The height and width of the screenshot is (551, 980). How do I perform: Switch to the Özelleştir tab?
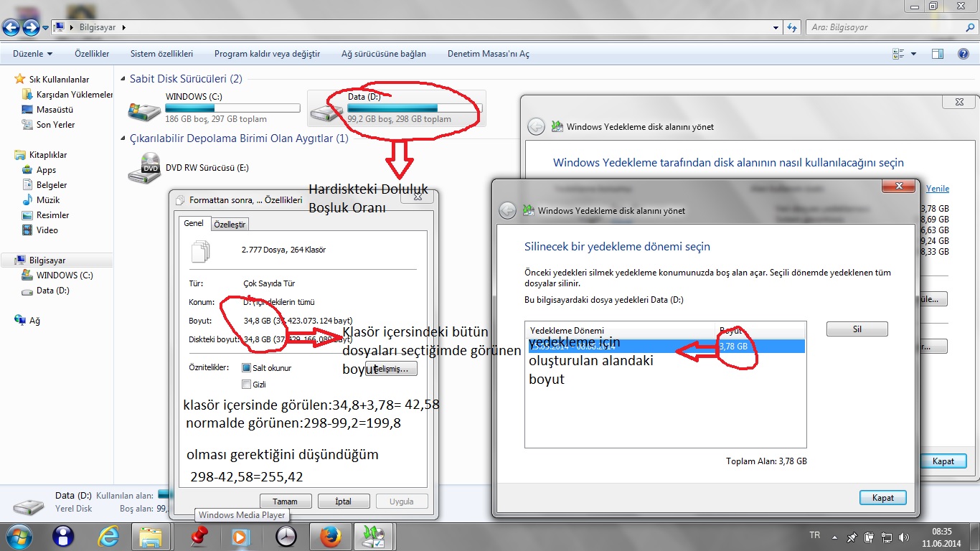click(230, 225)
